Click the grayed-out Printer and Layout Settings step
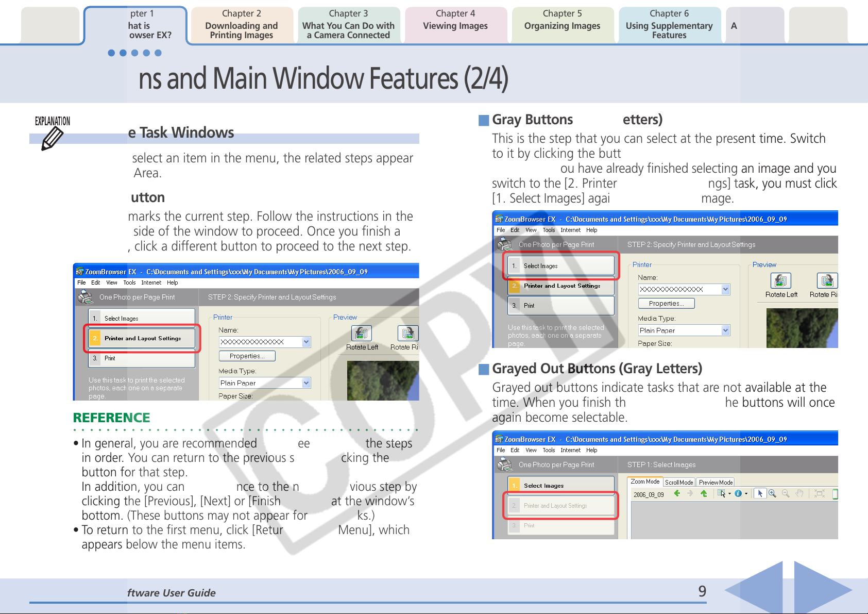868x614 pixels. tap(560, 506)
